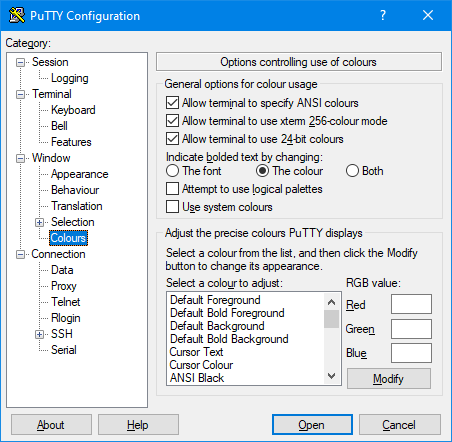Click the Modify button

point(389,379)
